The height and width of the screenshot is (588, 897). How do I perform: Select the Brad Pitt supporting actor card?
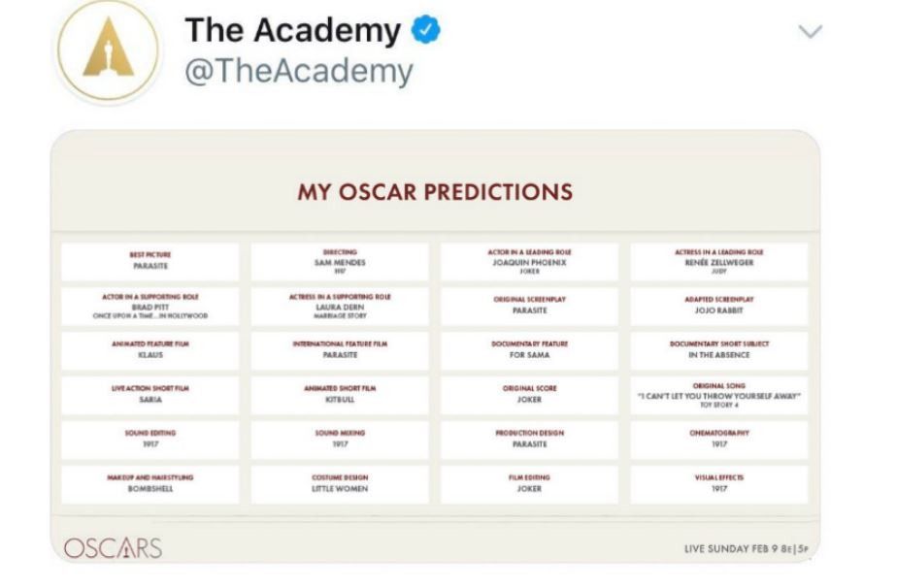[150, 306]
